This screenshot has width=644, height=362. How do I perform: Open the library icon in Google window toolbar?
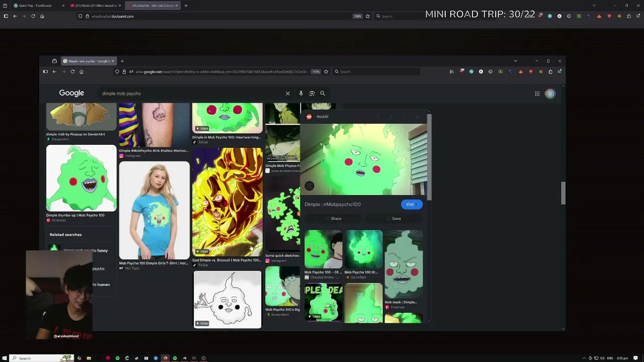452,72
